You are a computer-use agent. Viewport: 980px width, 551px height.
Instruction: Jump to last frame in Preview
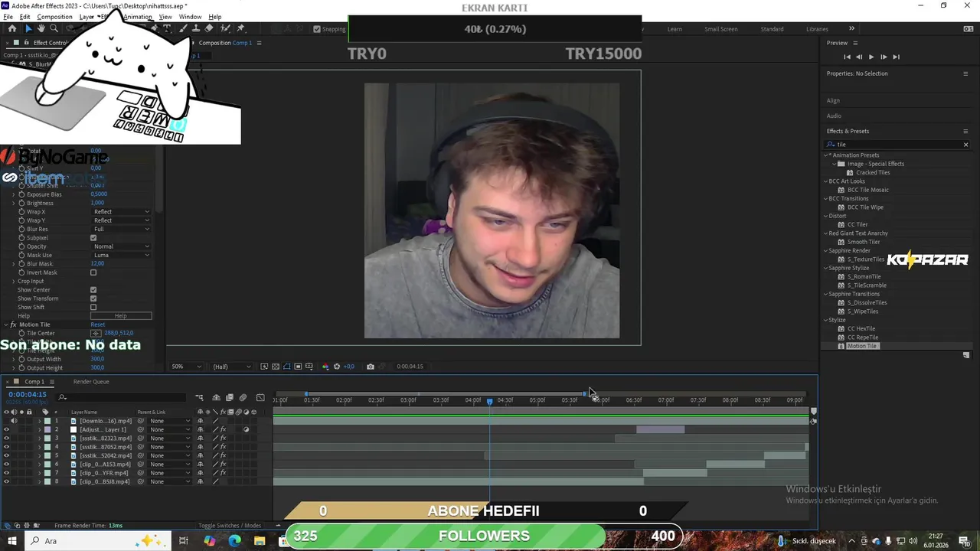click(896, 57)
